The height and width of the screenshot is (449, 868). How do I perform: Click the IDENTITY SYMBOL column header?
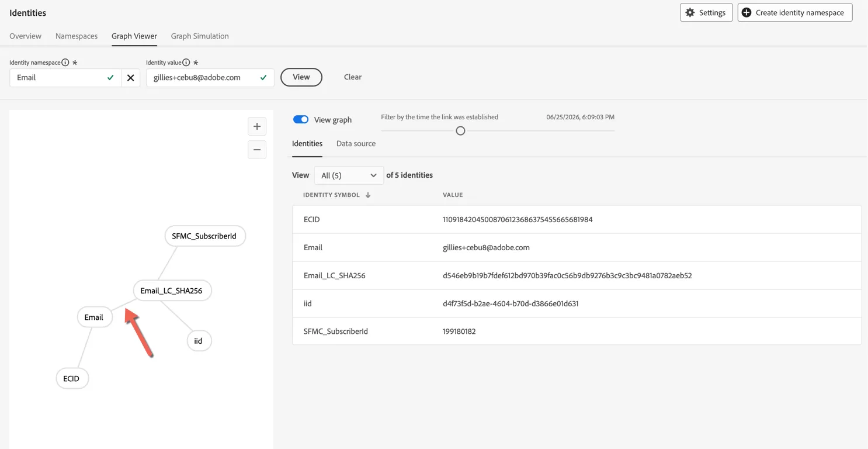tap(331, 195)
